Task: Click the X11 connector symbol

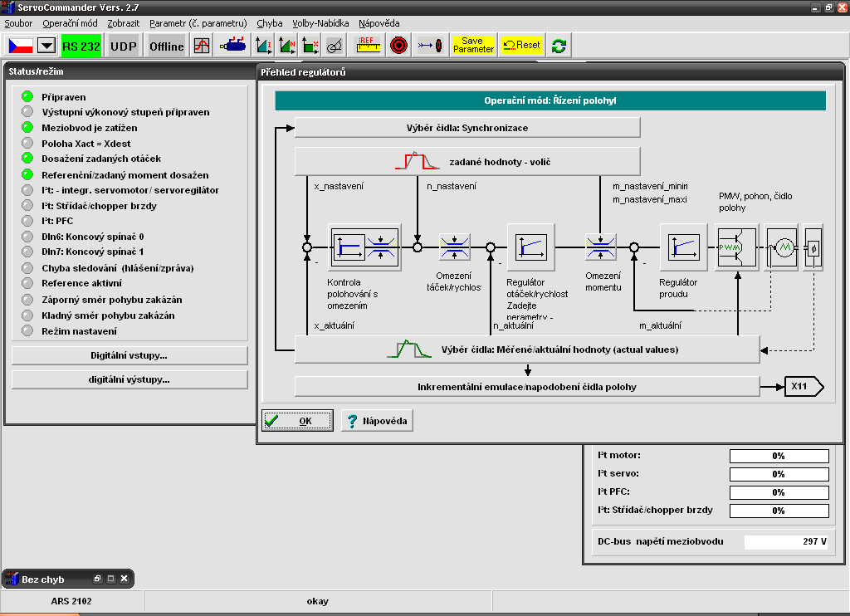Action: (x=804, y=387)
